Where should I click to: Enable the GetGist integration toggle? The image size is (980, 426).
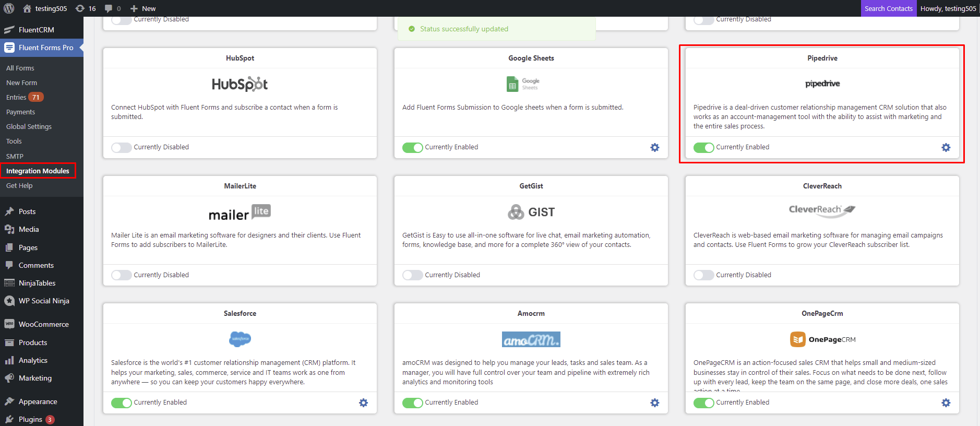point(412,275)
